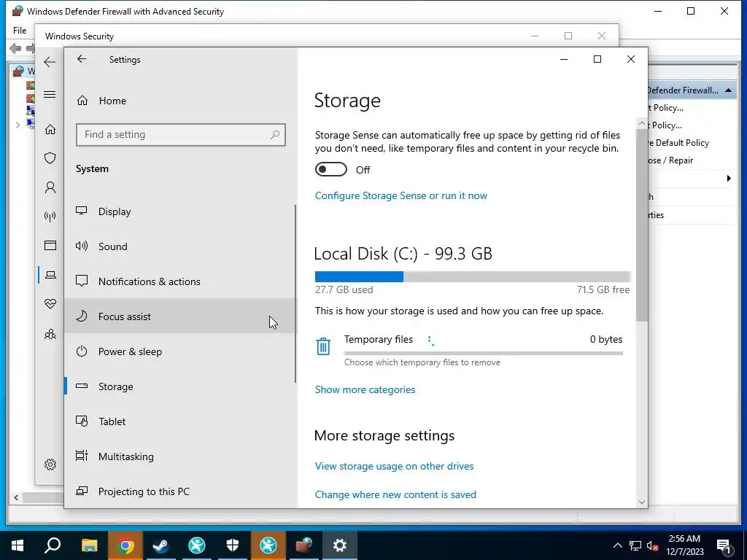747x560 pixels.
Task: Open File menu in Firewall window
Action: click(x=20, y=31)
